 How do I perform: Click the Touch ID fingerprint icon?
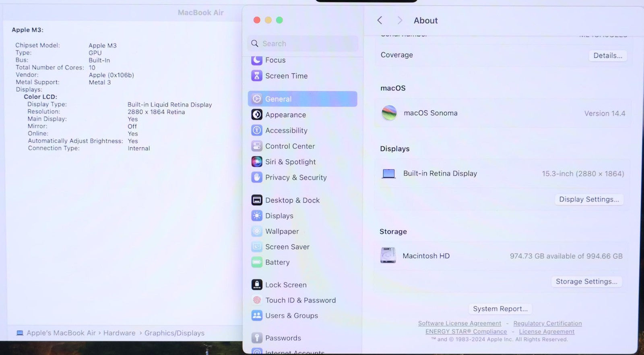(257, 300)
